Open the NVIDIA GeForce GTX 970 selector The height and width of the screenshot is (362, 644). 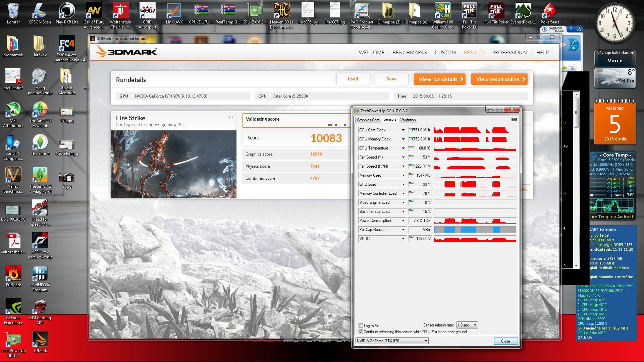point(392,341)
